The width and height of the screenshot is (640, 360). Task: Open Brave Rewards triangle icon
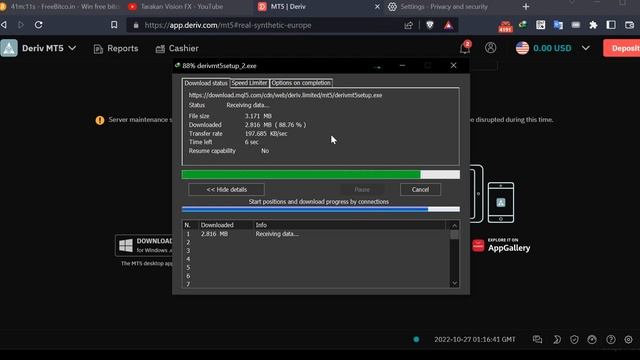click(448, 25)
